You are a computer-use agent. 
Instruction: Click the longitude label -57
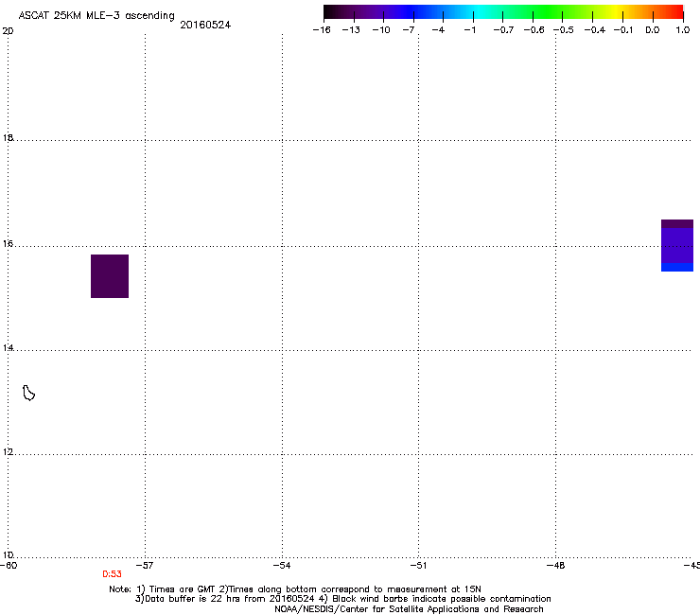click(x=145, y=566)
